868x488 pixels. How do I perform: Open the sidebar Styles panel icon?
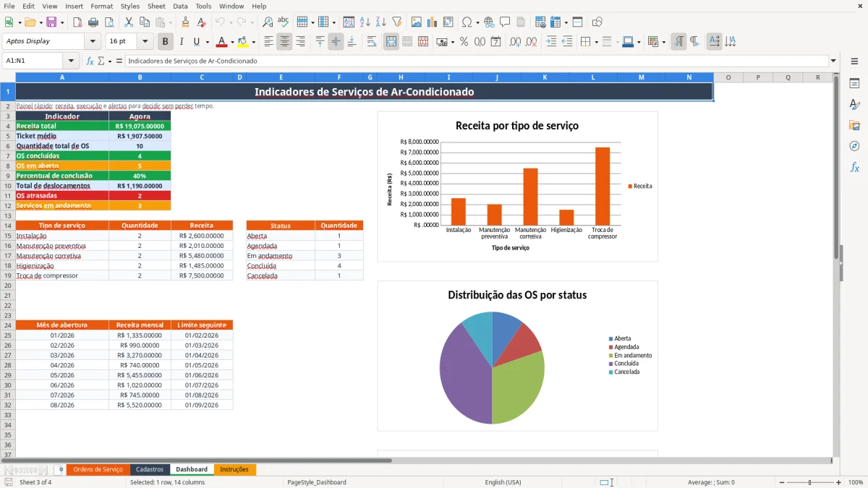click(854, 104)
